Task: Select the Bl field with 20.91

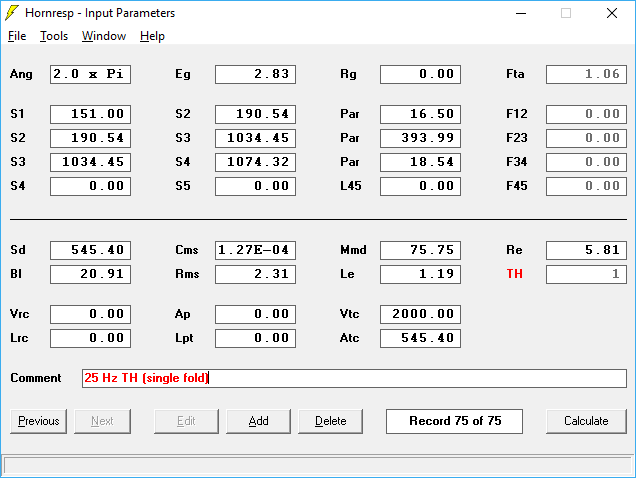Action: point(90,274)
